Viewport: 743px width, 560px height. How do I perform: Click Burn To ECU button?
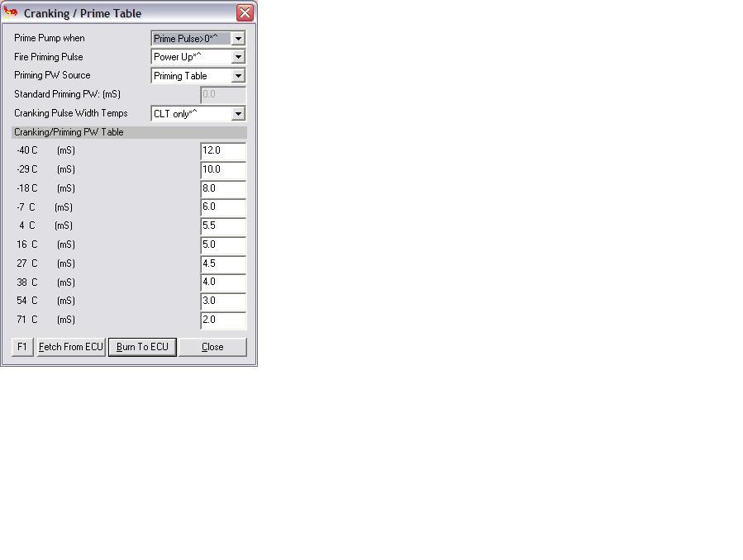pos(143,347)
